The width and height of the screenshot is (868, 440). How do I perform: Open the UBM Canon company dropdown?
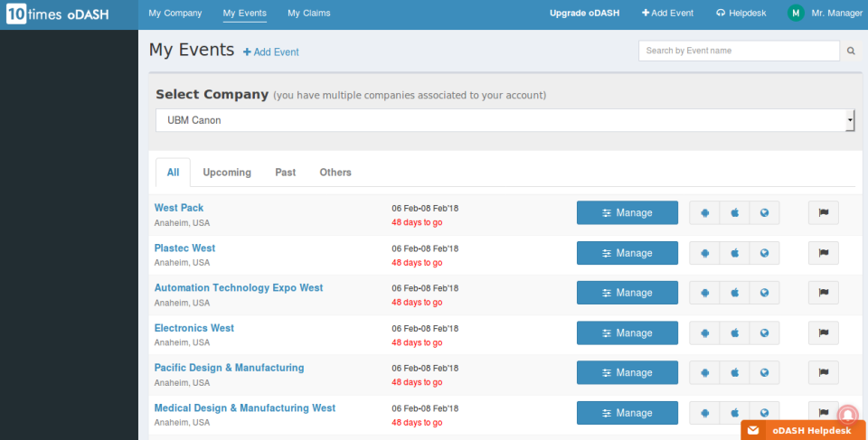tap(505, 120)
